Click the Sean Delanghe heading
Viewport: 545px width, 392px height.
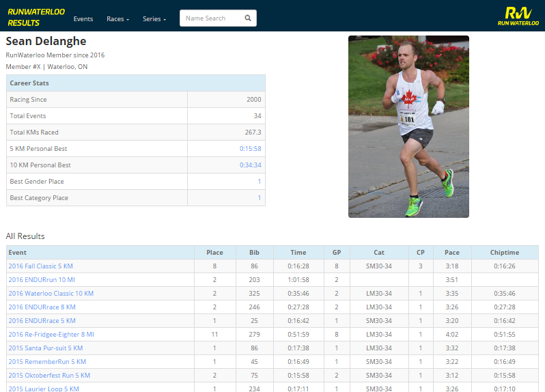(x=46, y=41)
